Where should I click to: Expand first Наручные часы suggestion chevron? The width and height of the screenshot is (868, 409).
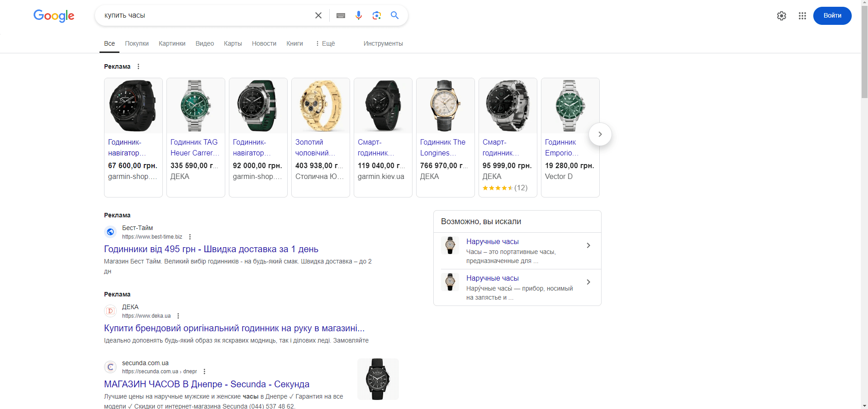[588, 245]
